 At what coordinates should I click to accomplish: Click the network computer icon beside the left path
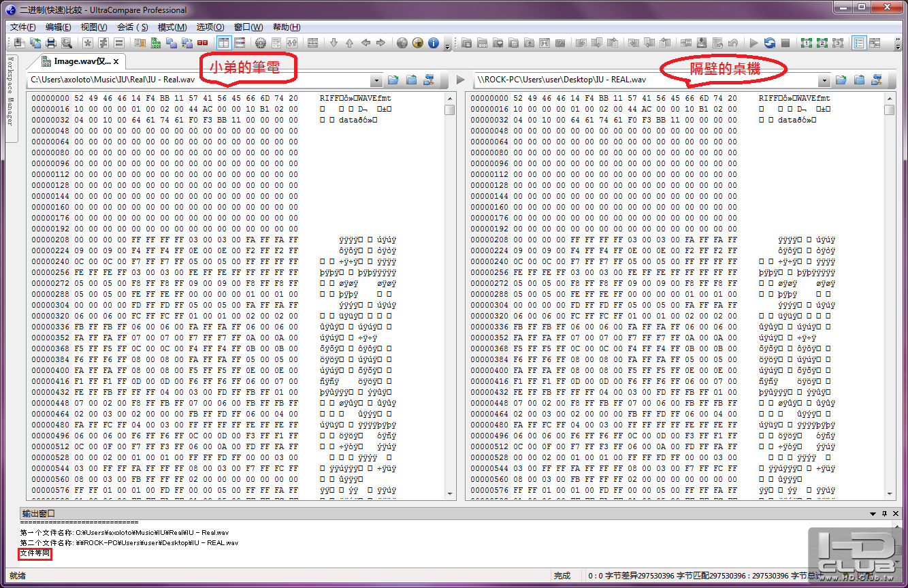[429, 80]
